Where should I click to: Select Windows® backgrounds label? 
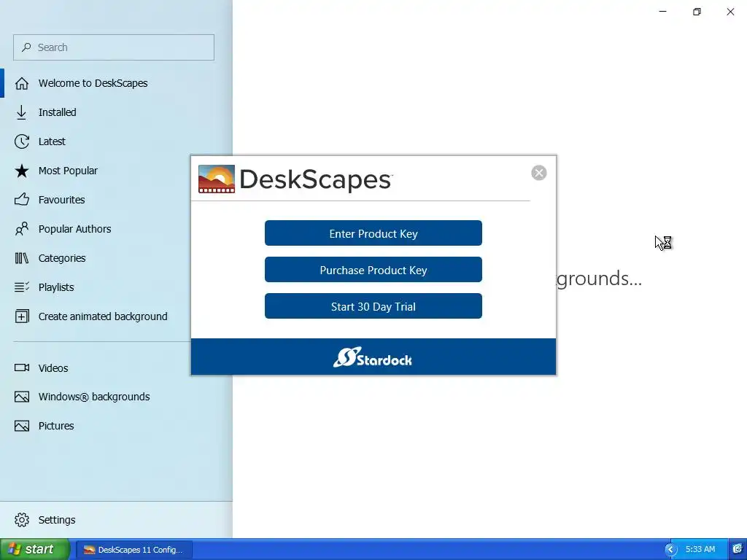[94, 397]
